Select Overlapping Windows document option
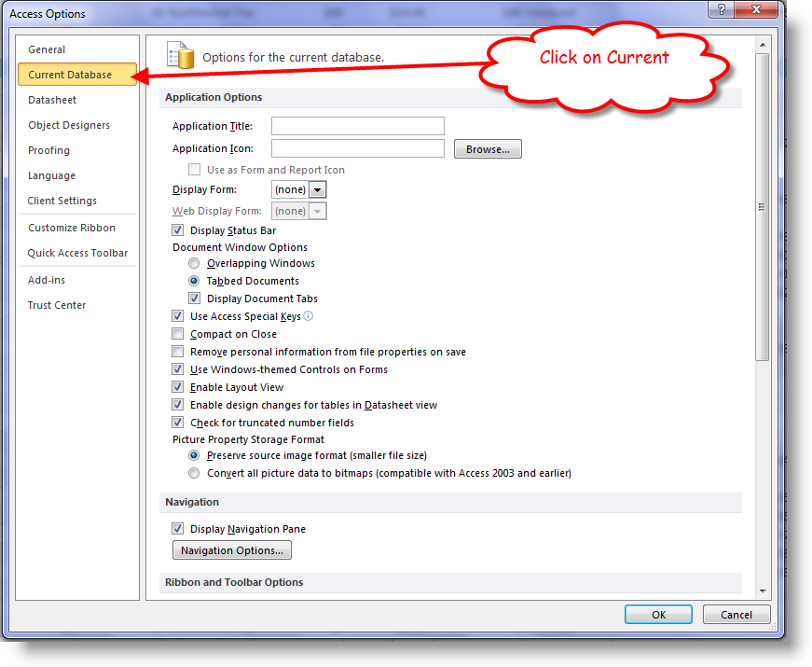Screen dimensions: 812x667 (x=194, y=263)
